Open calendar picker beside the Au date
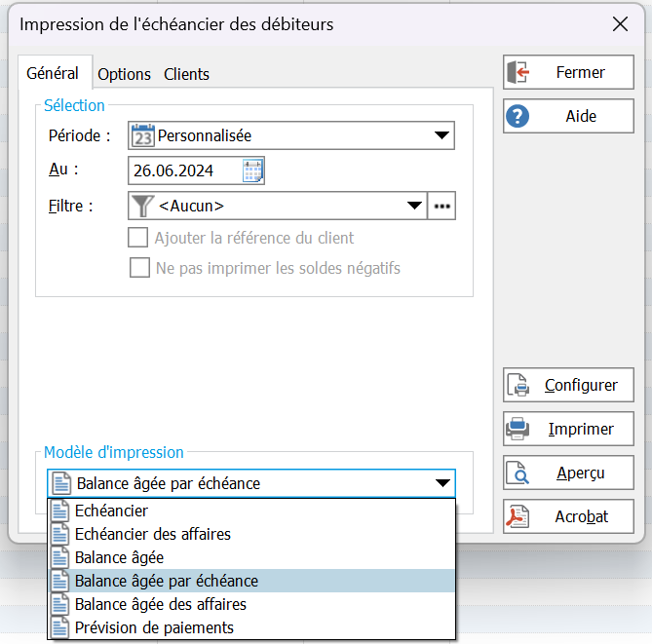This screenshot has height=644, width=652. (252, 170)
